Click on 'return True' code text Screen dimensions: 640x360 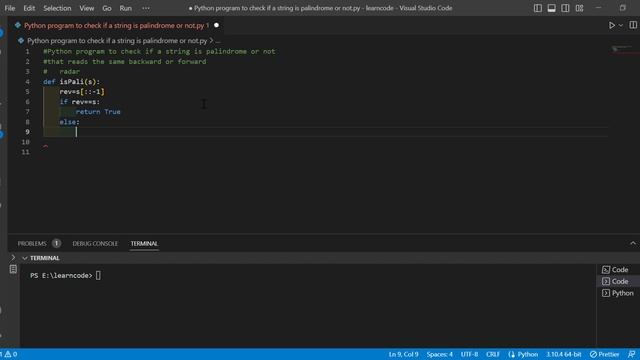(98, 112)
